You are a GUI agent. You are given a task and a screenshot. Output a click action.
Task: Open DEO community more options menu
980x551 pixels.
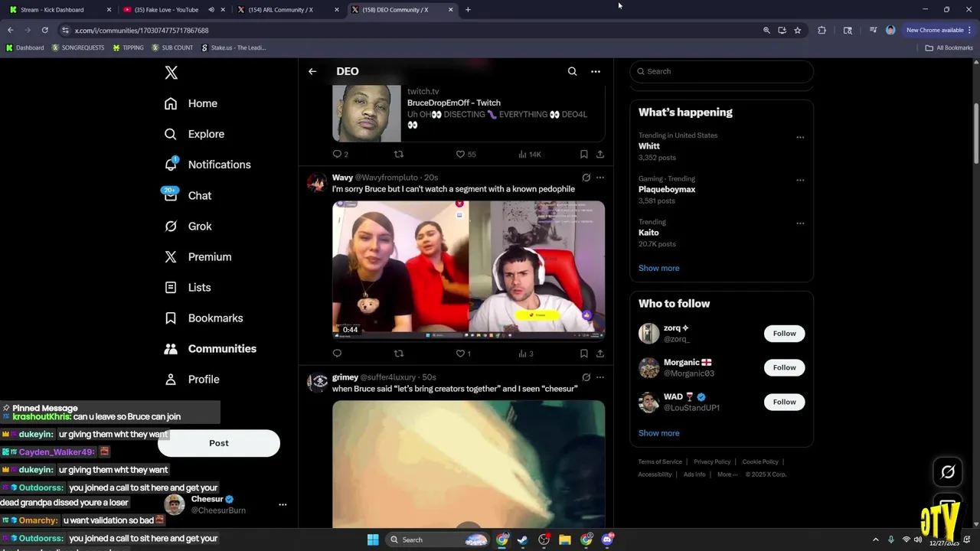point(596,71)
